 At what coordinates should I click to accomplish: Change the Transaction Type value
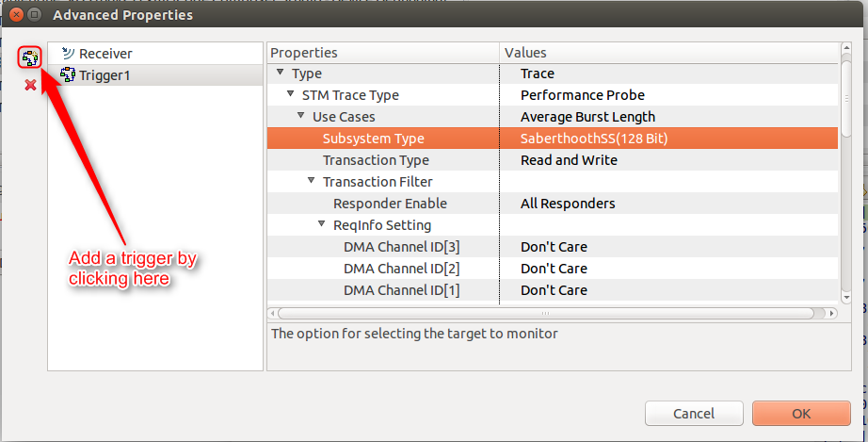668,160
